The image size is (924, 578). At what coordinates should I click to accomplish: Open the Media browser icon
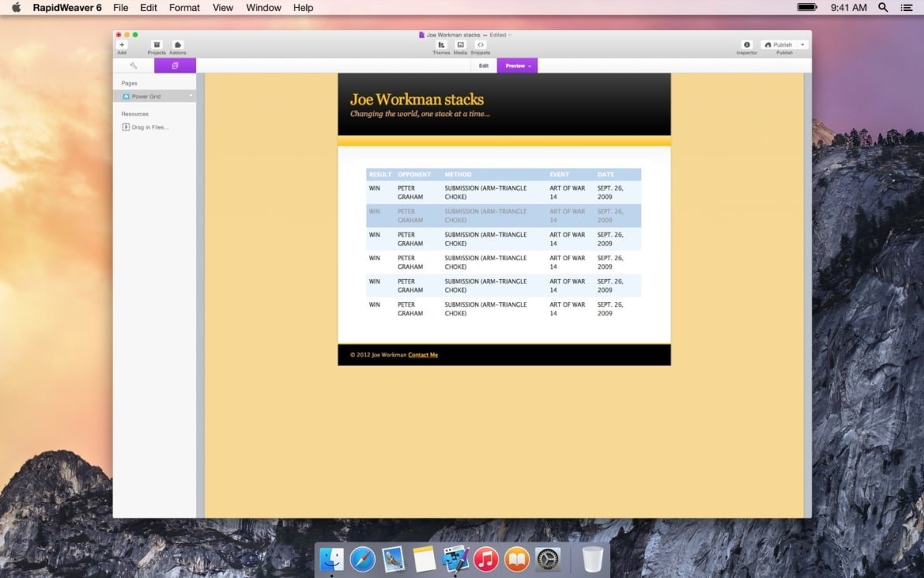pyautogui.click(x=460, y=45)
